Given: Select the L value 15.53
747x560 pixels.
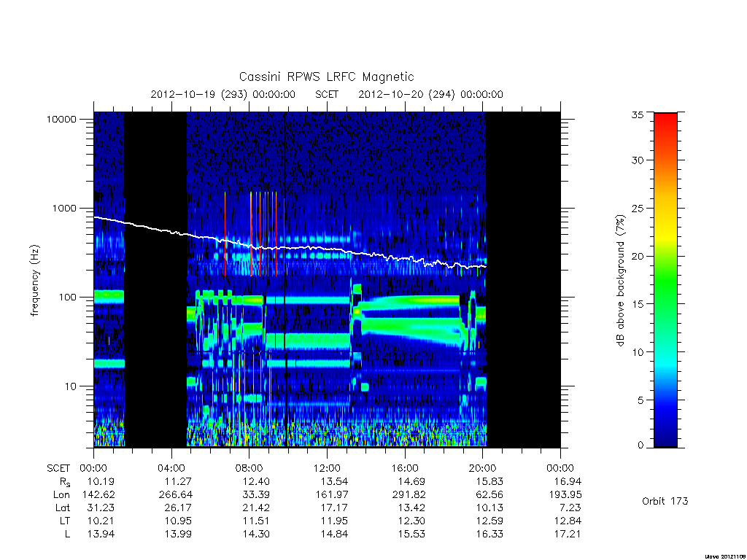Looking at the screenshot, I should pyautogui.click(x=412, y=534).
